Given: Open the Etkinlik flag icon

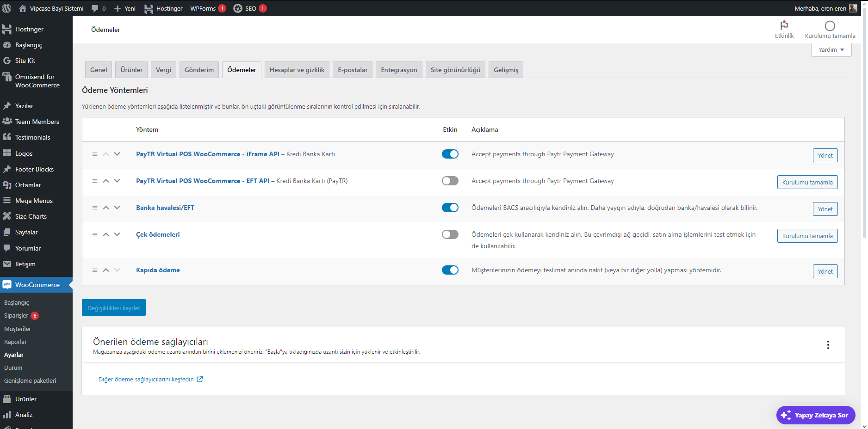Looking at the screenshot, I should point(784,25).
